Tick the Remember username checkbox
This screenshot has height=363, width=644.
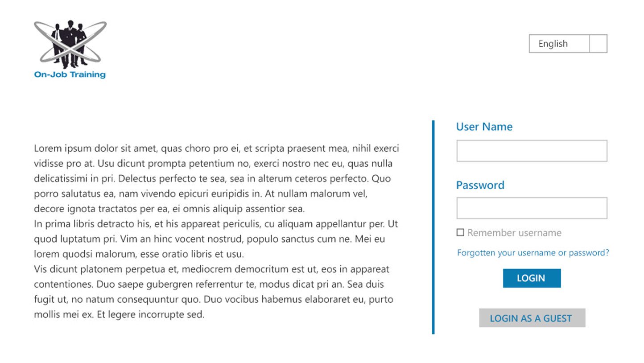tap(460, 232)
